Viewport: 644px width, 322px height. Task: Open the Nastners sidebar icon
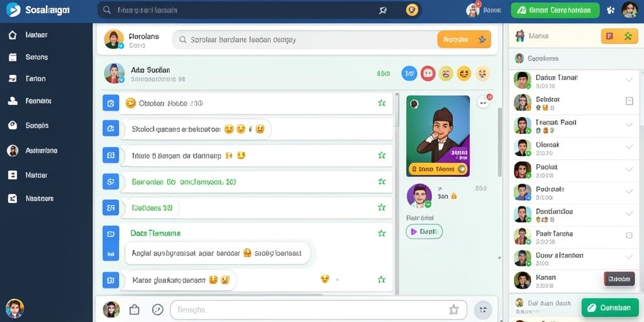pos(13,198)
